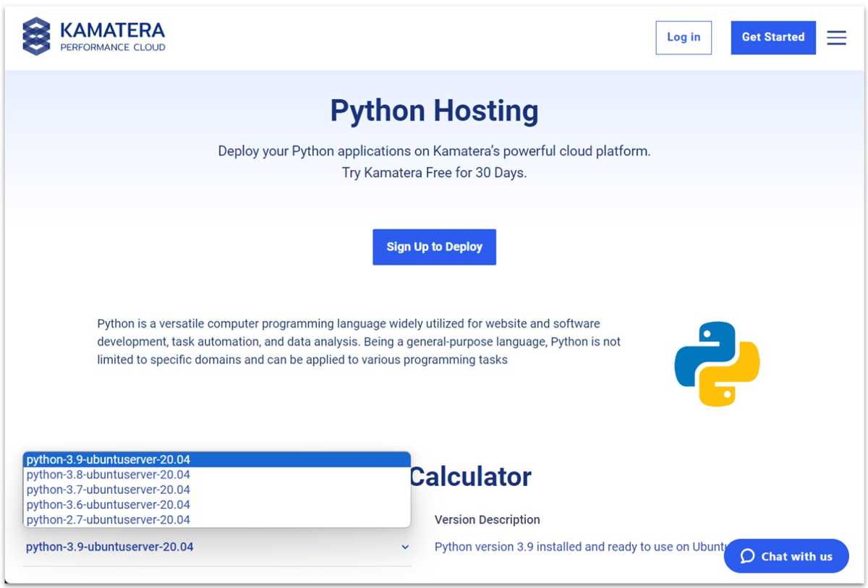Screen dimensions: 868x588
Task: Click the Log in button
Action: point(684,38)
